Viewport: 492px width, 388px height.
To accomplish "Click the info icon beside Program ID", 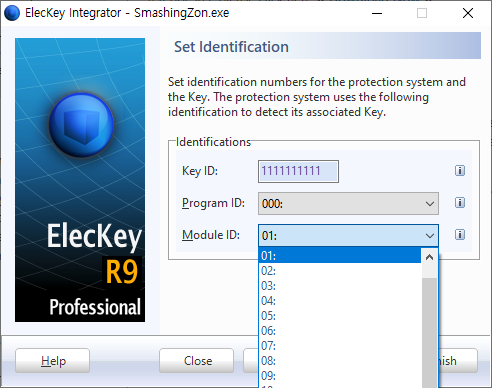I will [460, 202].
